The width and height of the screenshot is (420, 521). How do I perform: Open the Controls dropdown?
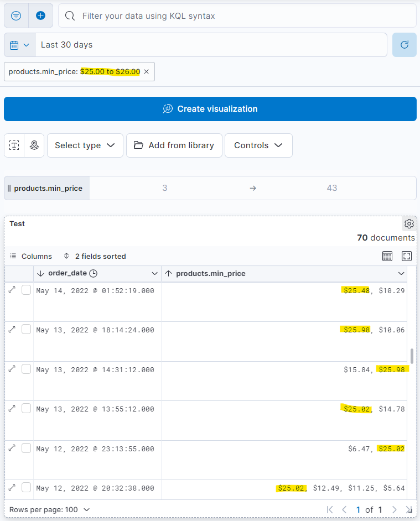click(x=259, y=145)
